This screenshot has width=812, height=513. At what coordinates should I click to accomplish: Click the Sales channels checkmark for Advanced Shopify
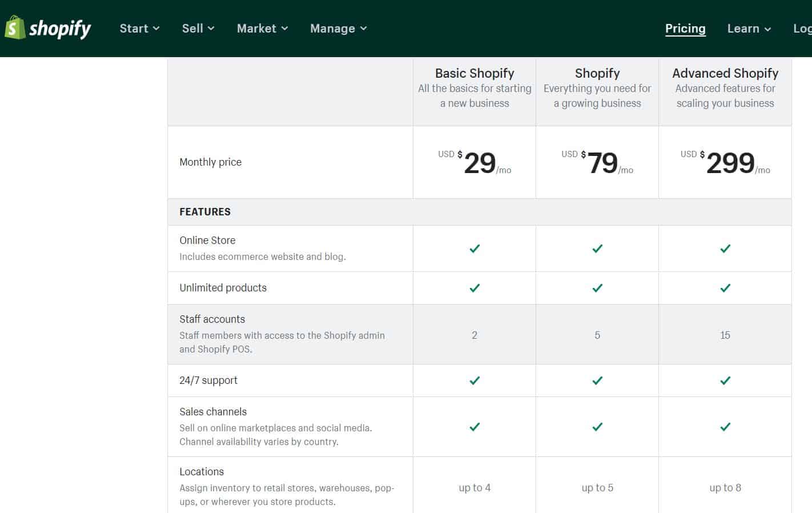pyautogui.click(x=725, y=427)
